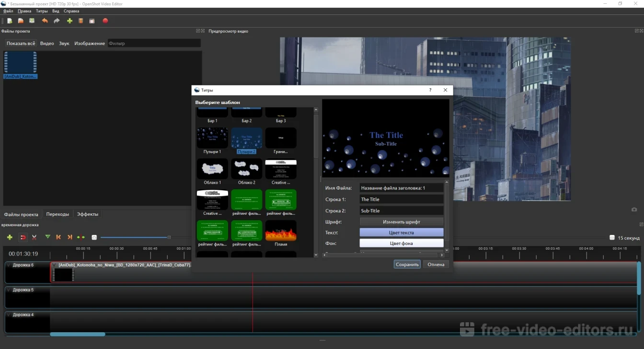Add a marker using the green triangle icon
The width and height of the screenshot is (644, 349).
pos(47,237)
